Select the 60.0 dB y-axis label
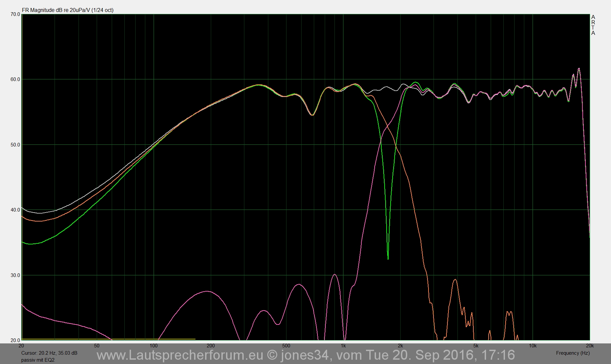This screenshot has height=364, width=611. [15, 79]
